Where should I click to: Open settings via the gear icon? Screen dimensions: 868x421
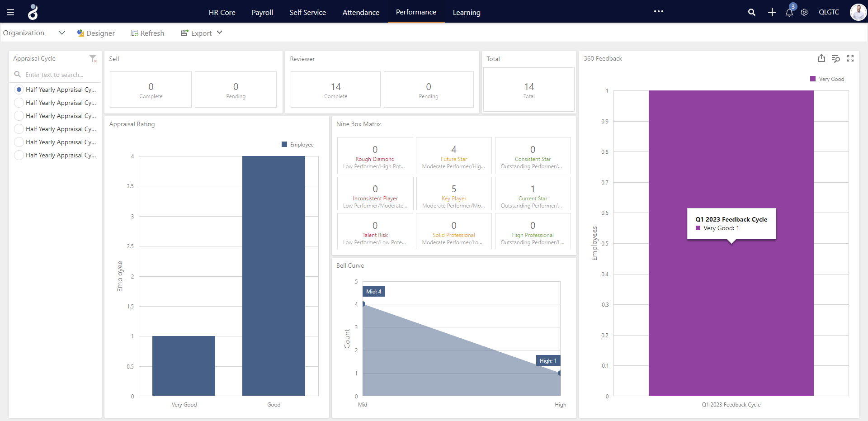[804, 12]
